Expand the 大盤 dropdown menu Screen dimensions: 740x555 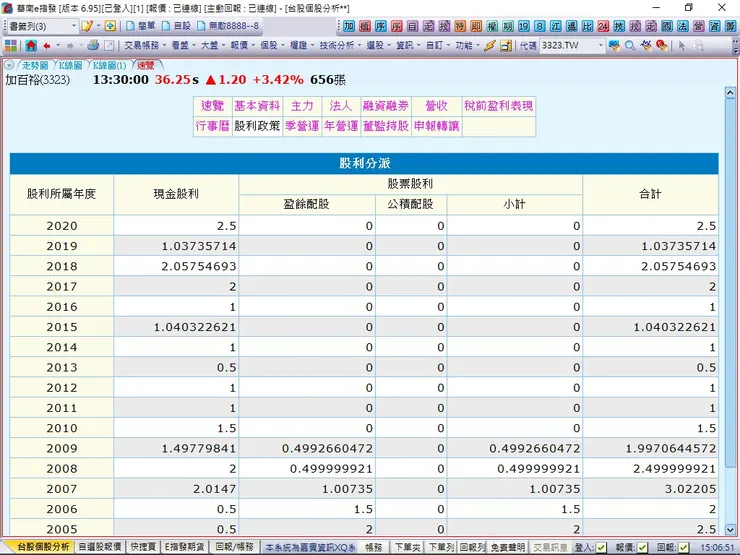point(213,46)
